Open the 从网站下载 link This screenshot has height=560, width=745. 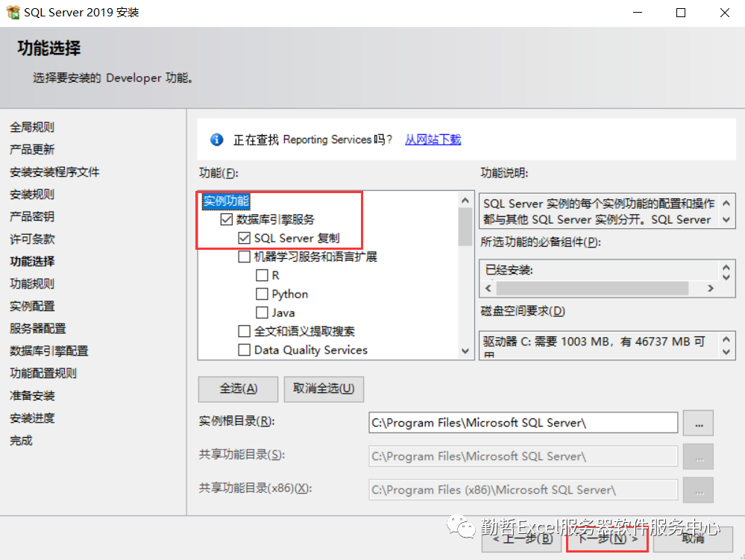433,139
